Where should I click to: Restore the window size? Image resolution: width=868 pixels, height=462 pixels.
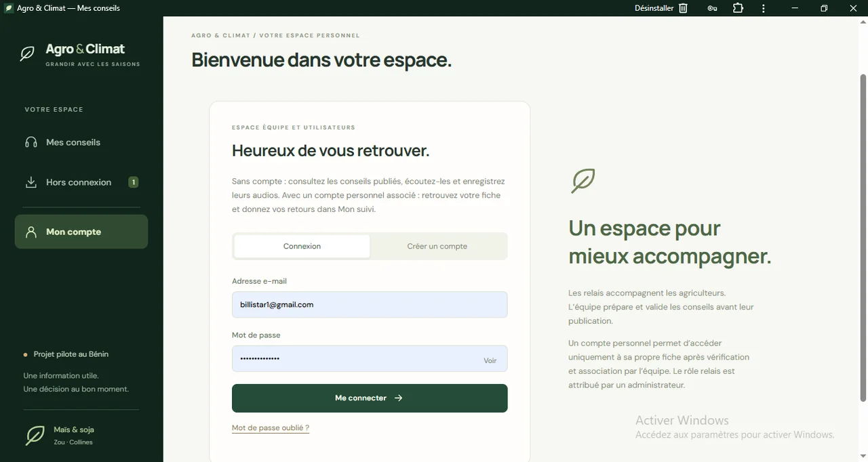pos(824,8)
